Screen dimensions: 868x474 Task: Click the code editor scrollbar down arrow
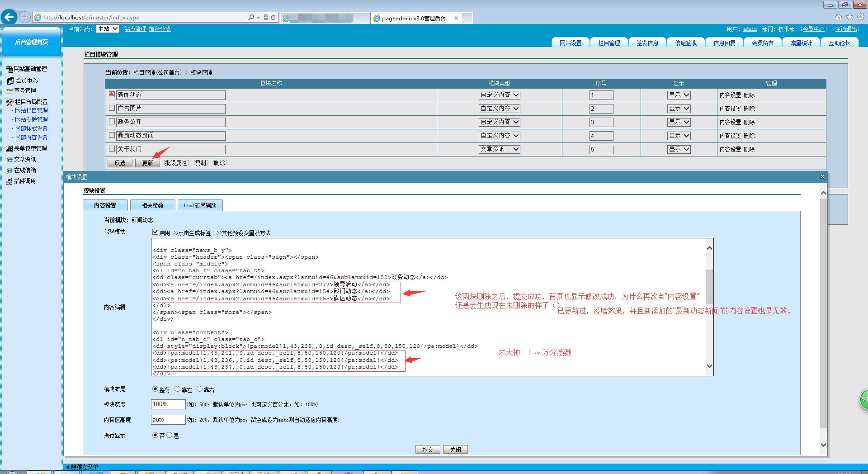709,366
